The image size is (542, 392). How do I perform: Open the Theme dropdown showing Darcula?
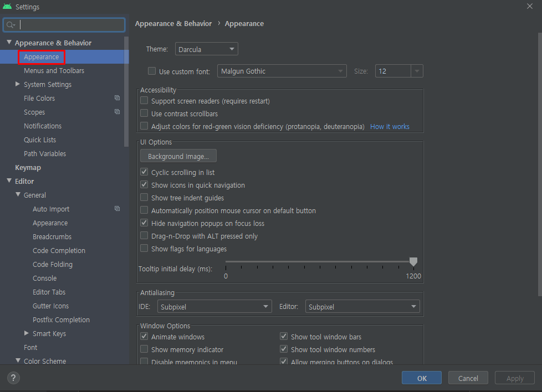(x=206, y=49)
